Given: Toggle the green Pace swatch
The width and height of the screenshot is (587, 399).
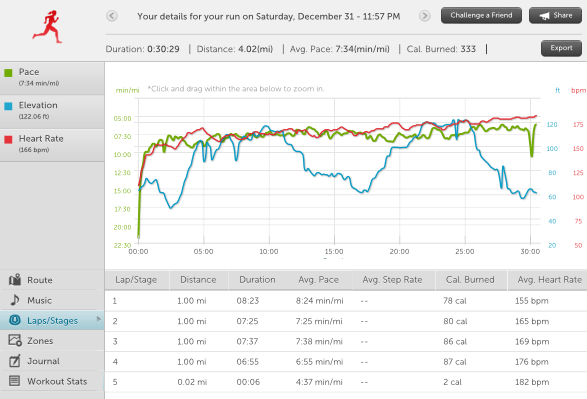Looking at the screenshot, I should (8, 73).
